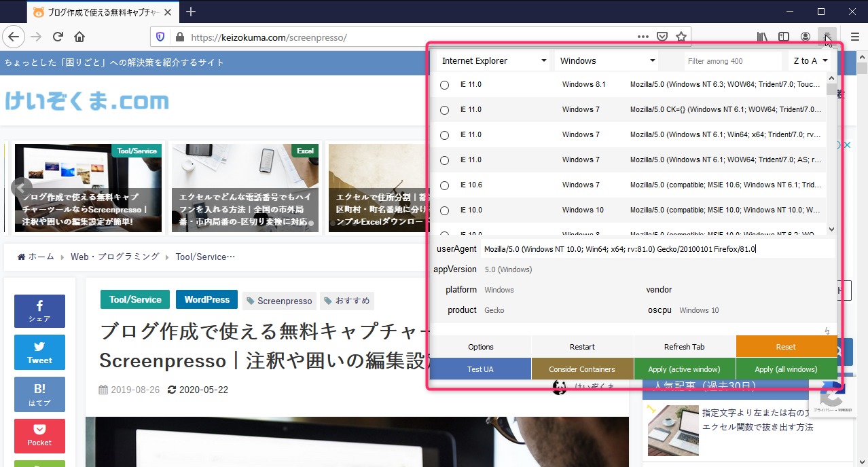Screen dimensions: 868x467
Task: Click the Consider Containers button
Action: click(583, 369)
